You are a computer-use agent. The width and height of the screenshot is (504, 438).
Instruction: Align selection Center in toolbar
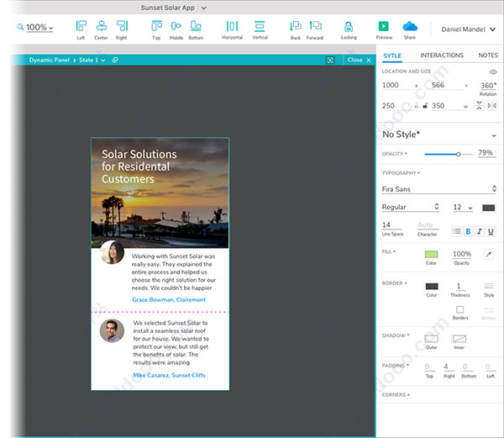(102, 26)
